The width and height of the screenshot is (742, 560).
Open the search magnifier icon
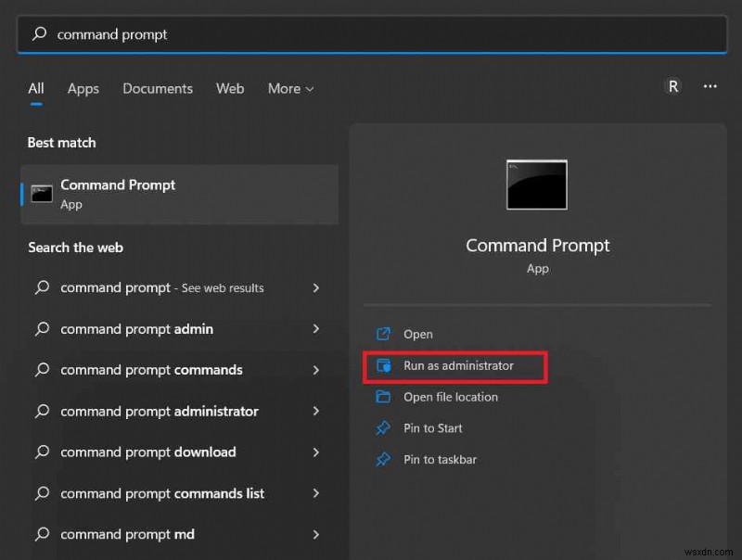(x=38, y=34)
